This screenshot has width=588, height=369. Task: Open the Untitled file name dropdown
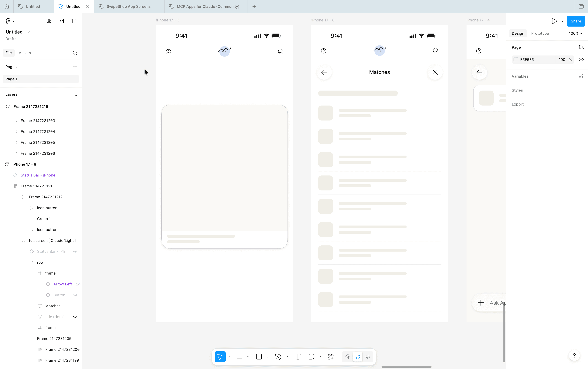(x=29, y=32)
